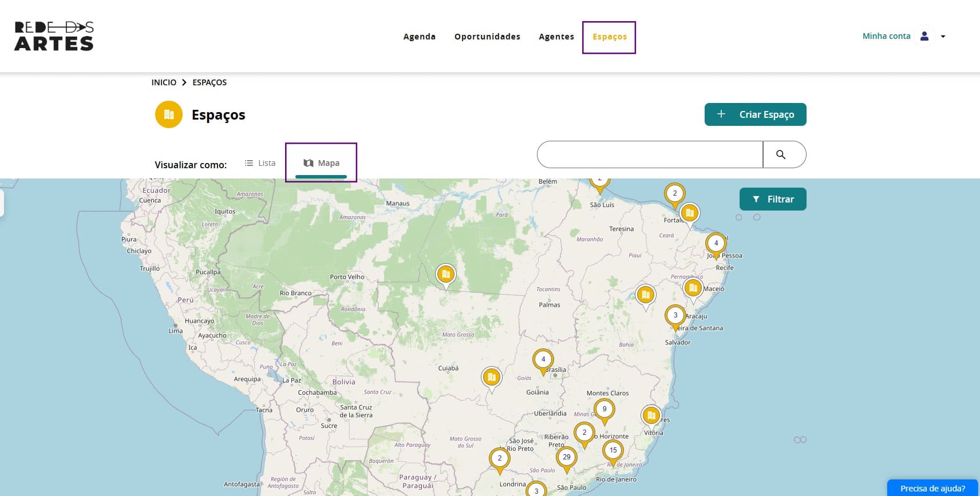The image size is (980, 496).
Task: Click space marker near Fortaleza
Action: coord(690,214)
